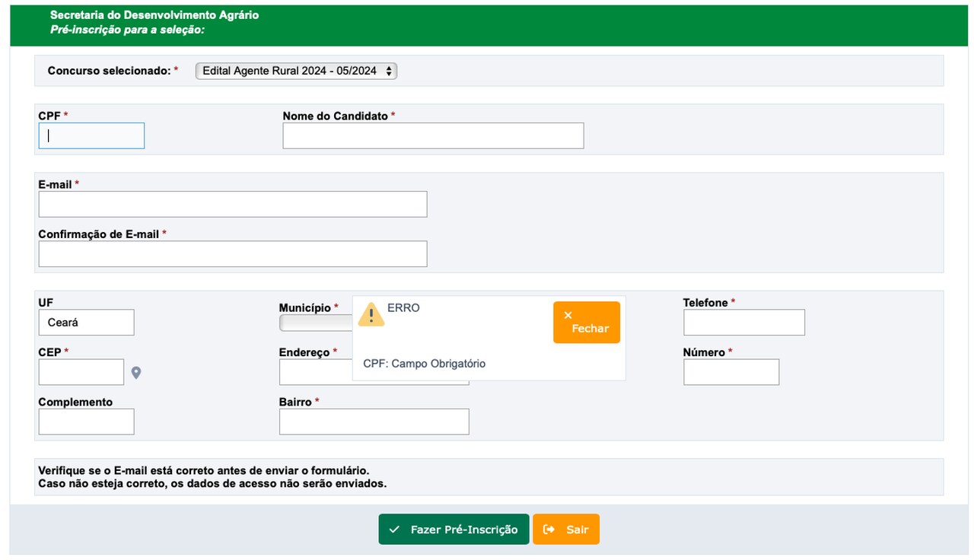
Task: Click the CPF input field
Action: [x=91, y=135]
